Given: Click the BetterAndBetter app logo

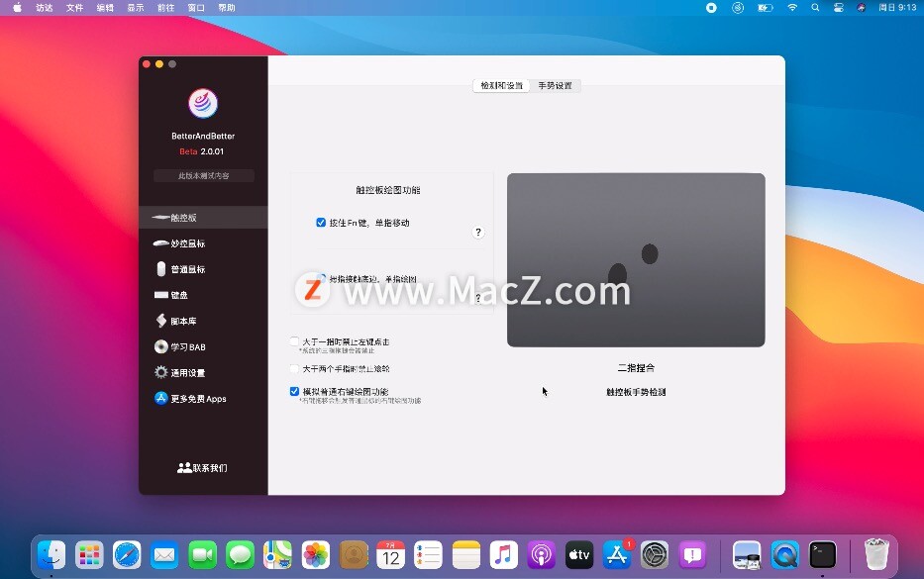Looking at the screenshot, I should pyautogui.click(x=203, y=103).
